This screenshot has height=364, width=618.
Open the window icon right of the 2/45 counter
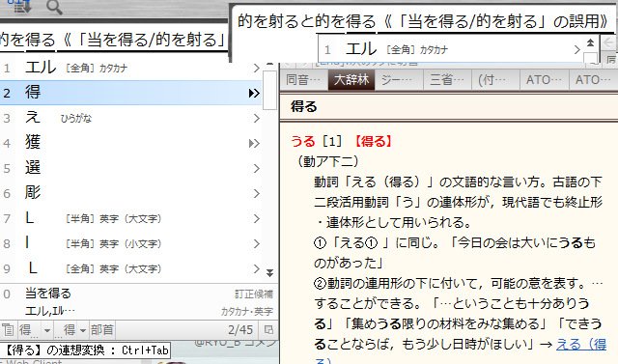(x=268, y=330)
